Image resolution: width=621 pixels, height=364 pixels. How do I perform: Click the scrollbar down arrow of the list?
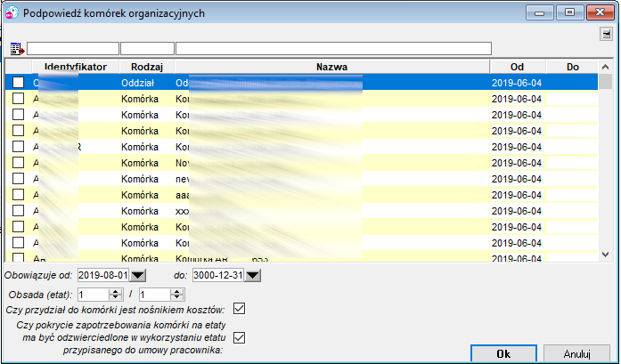click(605, 255)
